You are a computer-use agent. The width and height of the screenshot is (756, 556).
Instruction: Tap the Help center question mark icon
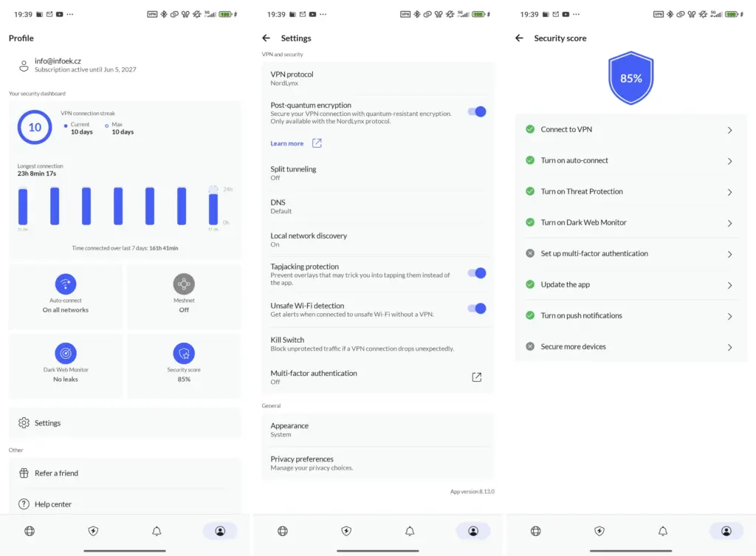(24, 504)
